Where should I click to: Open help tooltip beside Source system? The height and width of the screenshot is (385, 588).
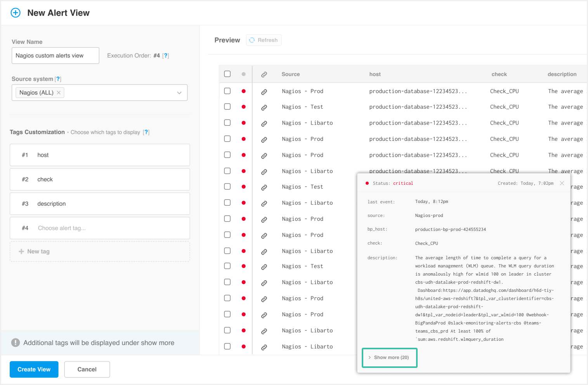[x=58, y=79]
